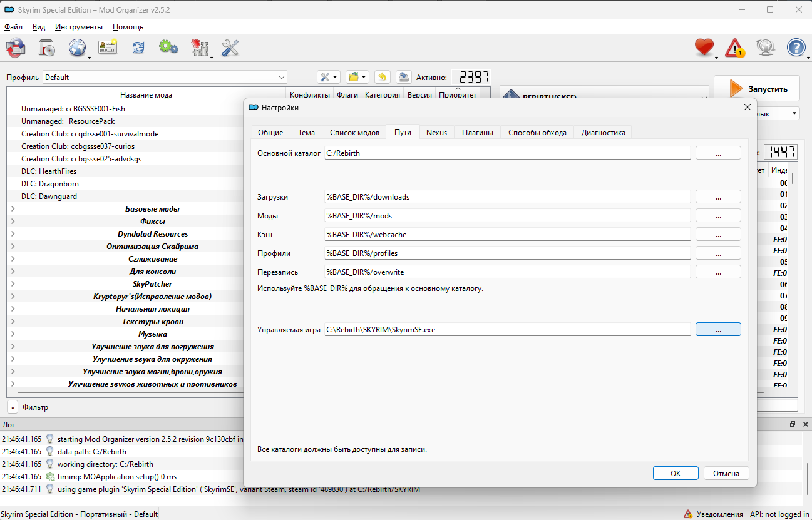Click the change instance toolbar icon
Image resolution: width=812 pixels, height=520 pixels.
(16, 48)
